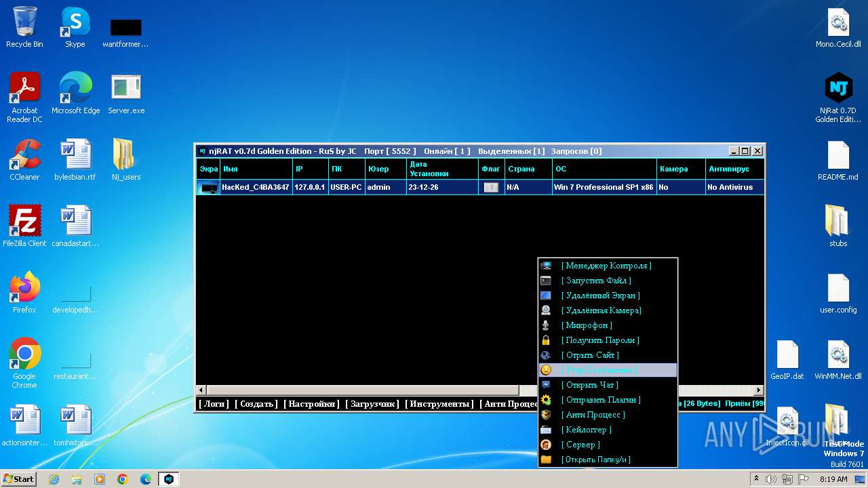Select the Микрофон menu entry
This screenshot has width=868, height=488.
(x=608, y=325)
